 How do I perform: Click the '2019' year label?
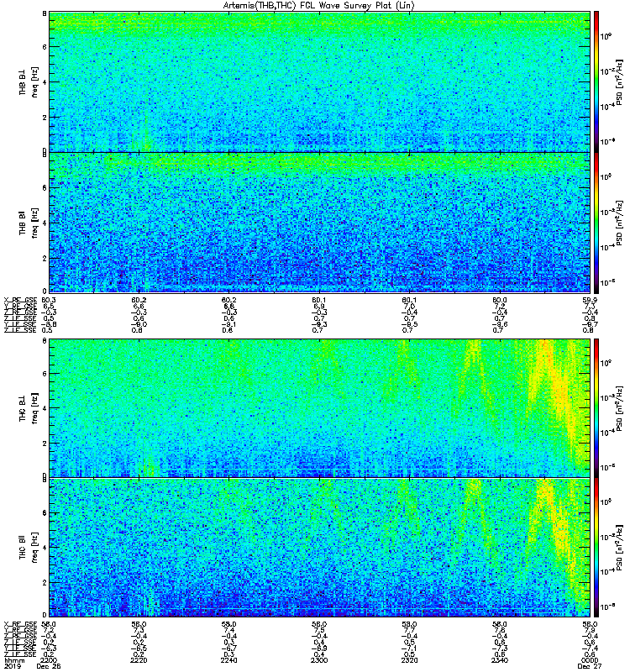coord(12,666)
